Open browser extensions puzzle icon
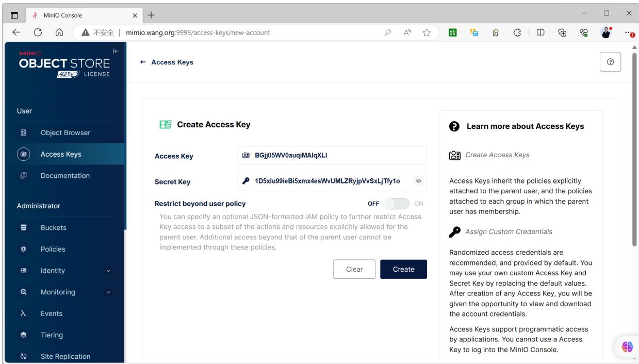The width and height of the screenshot is (639, 364). click(x=518, y=32)
